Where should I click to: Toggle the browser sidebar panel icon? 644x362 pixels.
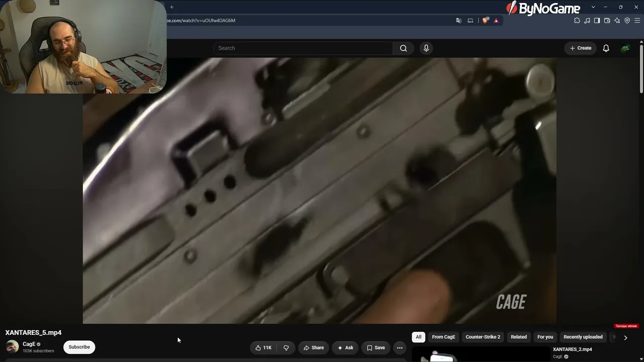pyautogui.click(x=597, y=21)
